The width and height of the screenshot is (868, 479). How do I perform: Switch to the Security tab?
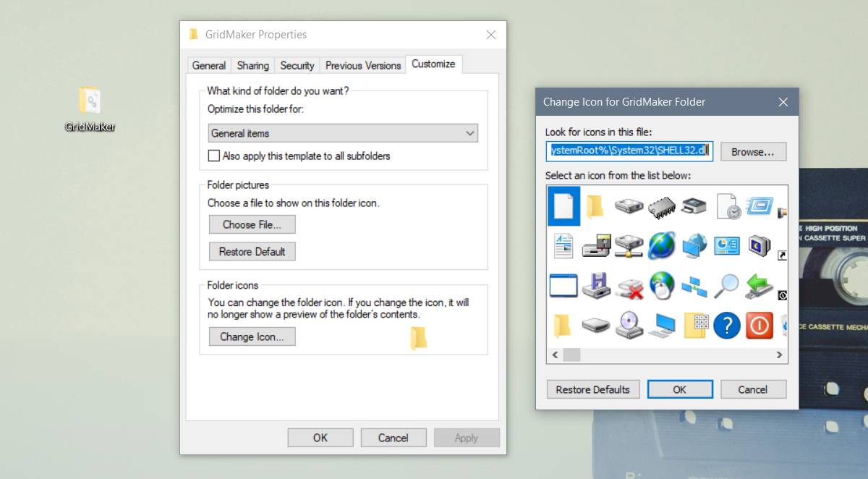(x=297, y=65)
